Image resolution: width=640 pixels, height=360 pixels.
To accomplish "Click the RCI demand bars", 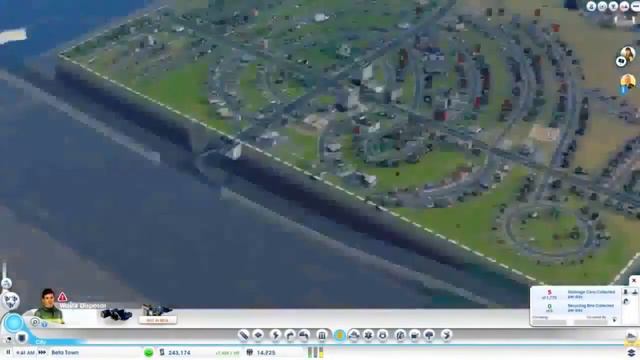I will [316, 352].
